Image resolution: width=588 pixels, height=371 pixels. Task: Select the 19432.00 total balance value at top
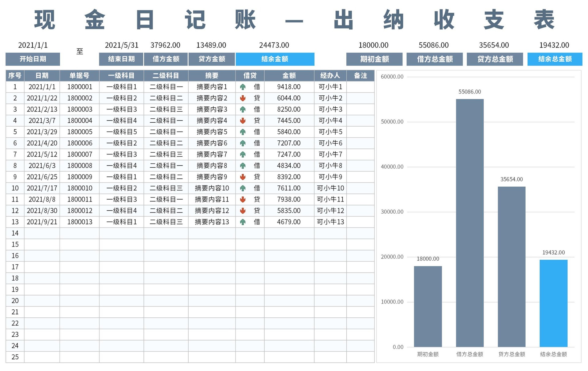click(x=554, y=45)
